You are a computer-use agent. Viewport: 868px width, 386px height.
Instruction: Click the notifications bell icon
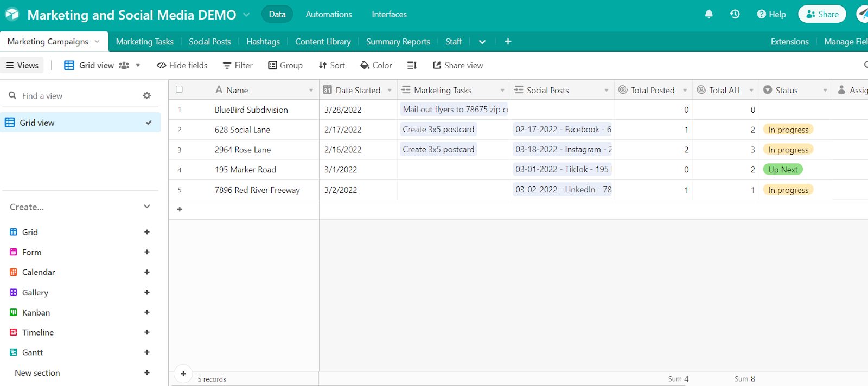[x=709, y=14]
